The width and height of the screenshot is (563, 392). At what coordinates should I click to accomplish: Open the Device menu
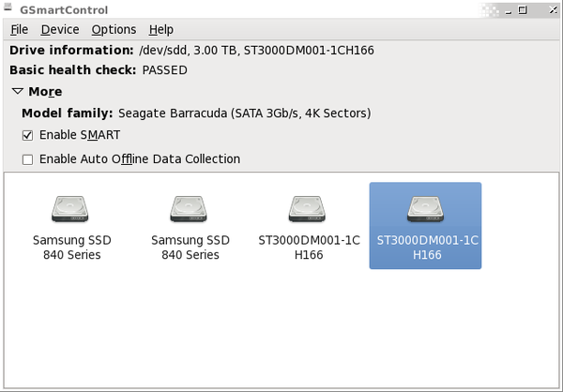click(x=60, y=29)
